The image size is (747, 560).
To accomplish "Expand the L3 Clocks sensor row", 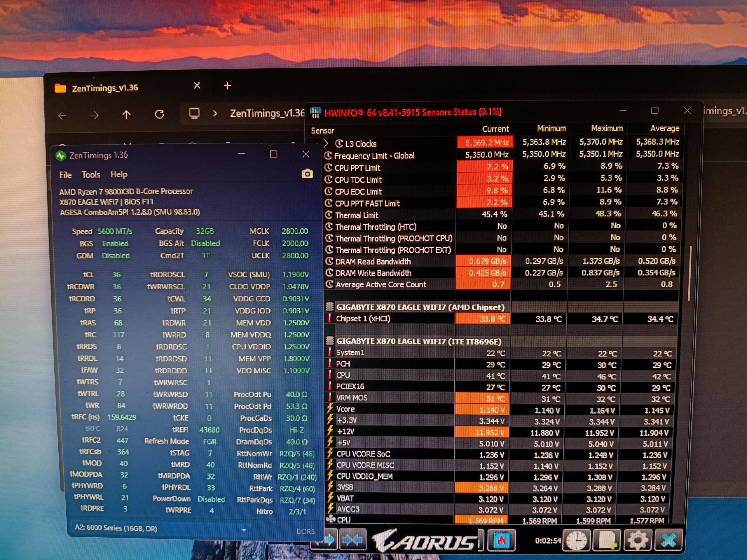I will 326,143.
